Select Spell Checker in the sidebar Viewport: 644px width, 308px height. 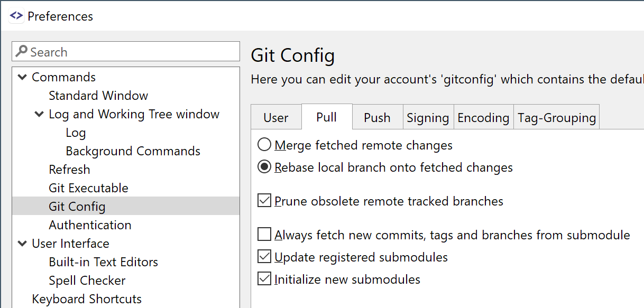coord(87,280)
